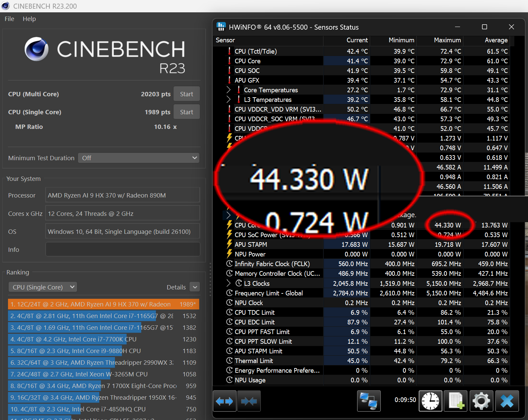Open the Details dropdown arrow
The height and width of the screenshot is (420, 528).
coord(195,287)
